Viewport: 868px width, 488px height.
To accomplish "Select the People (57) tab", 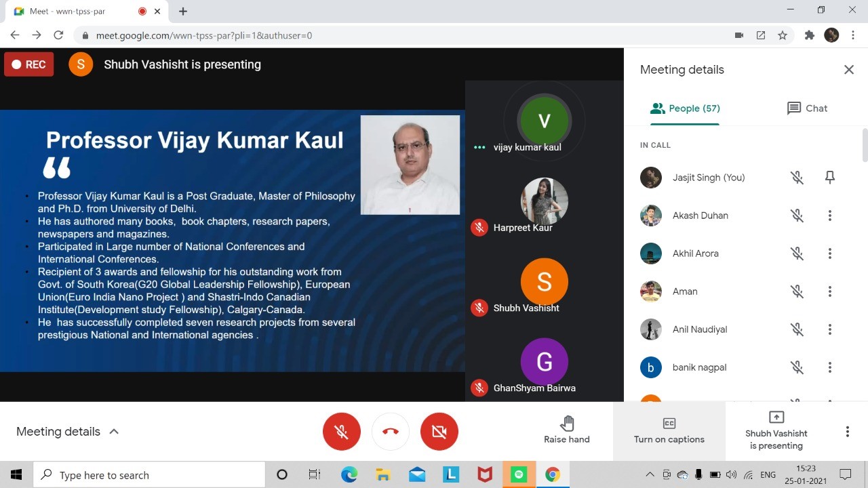I will pyautogui.click(x=685, y=108).
